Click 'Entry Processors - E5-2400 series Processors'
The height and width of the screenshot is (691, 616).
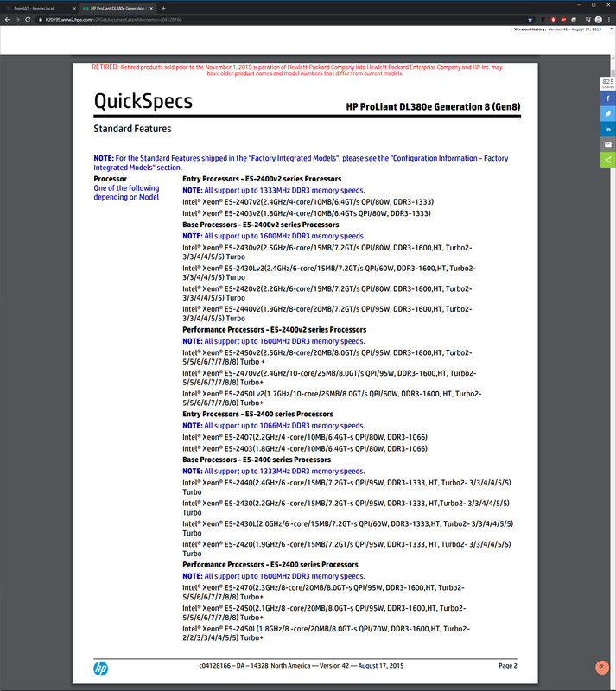coord(258,415)
